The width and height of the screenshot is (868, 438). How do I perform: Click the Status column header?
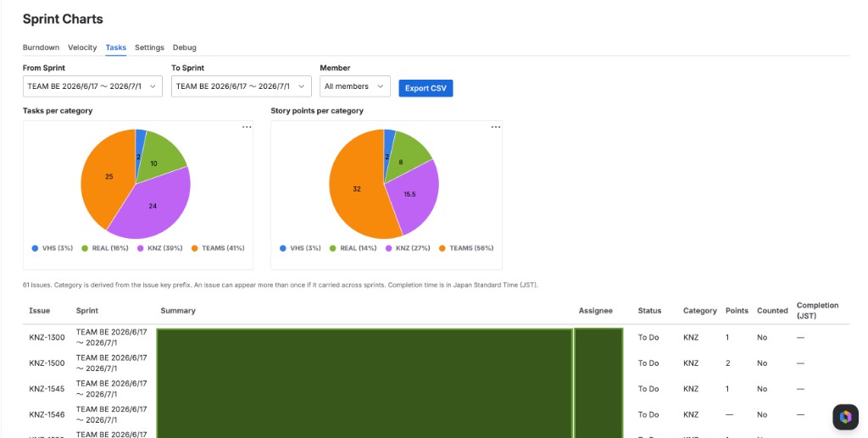649,311
